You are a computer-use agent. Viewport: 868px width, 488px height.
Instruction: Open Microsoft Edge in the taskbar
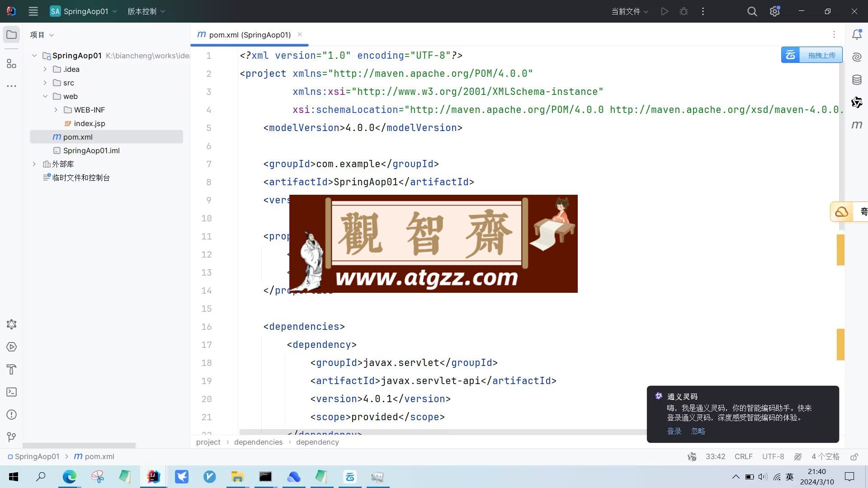(x=70, y=477)
